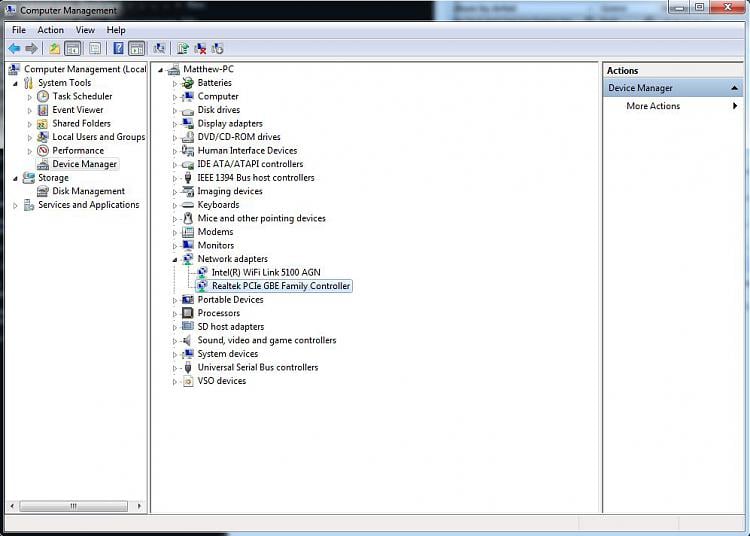
Task: Click the Update driver software toolbar icon
Action: (x=182, y=48)
